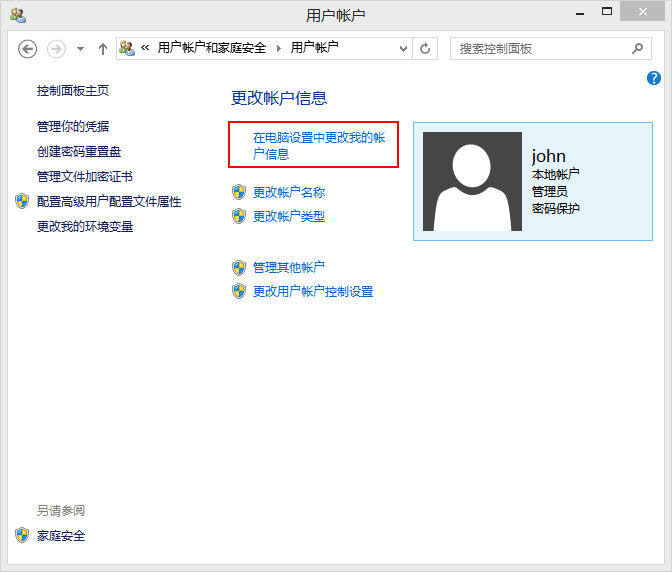Minimize the 用户帐户 window
Viewport: 672px width, 572px height.
coord(580,13)
